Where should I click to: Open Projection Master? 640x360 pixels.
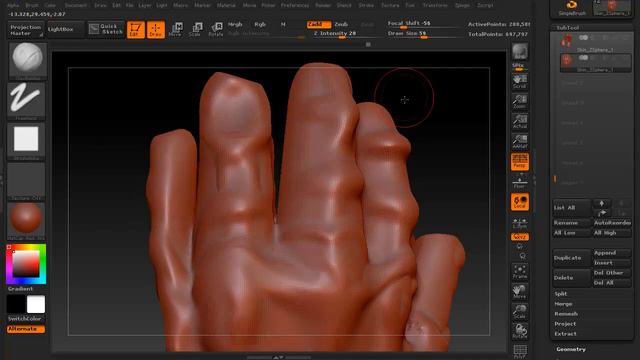(25, 30)
